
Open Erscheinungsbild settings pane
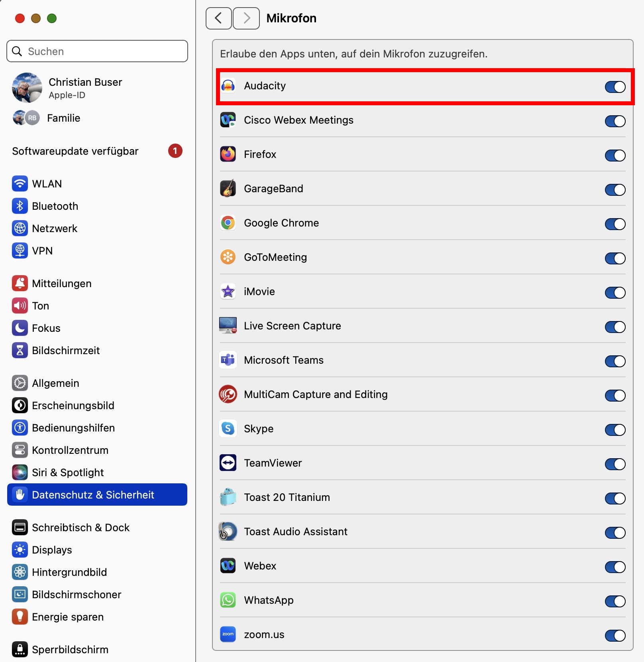pyautogui.click(x=97, y=406)
